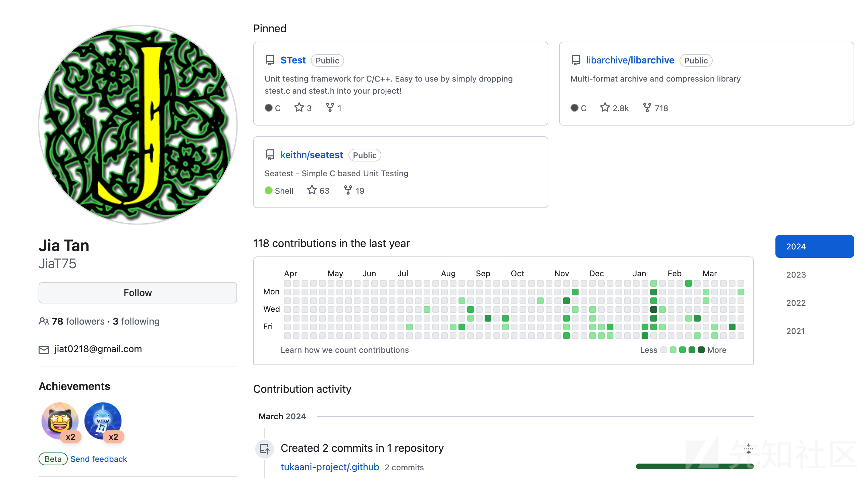This screenshot has height=478, width=868.
Task: Click the Jia Tan display name
Action: 64,246
